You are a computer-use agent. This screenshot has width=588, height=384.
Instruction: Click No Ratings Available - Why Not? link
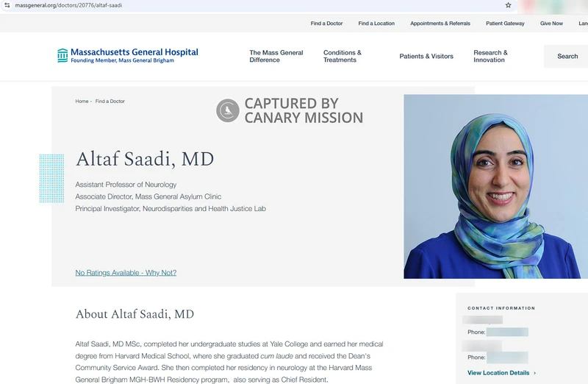(x=126, y=273)
